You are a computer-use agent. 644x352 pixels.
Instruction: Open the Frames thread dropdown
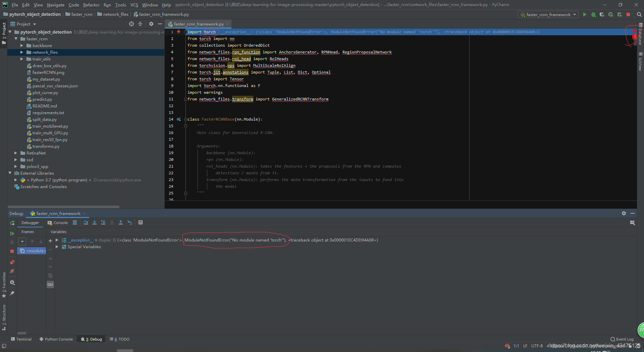click(x=22, y=241)
